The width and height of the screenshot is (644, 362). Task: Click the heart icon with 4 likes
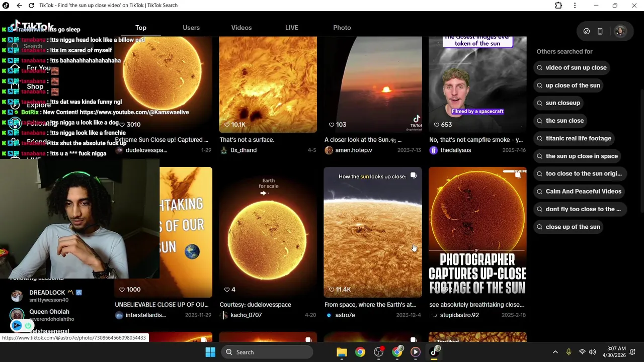point(227,290)
